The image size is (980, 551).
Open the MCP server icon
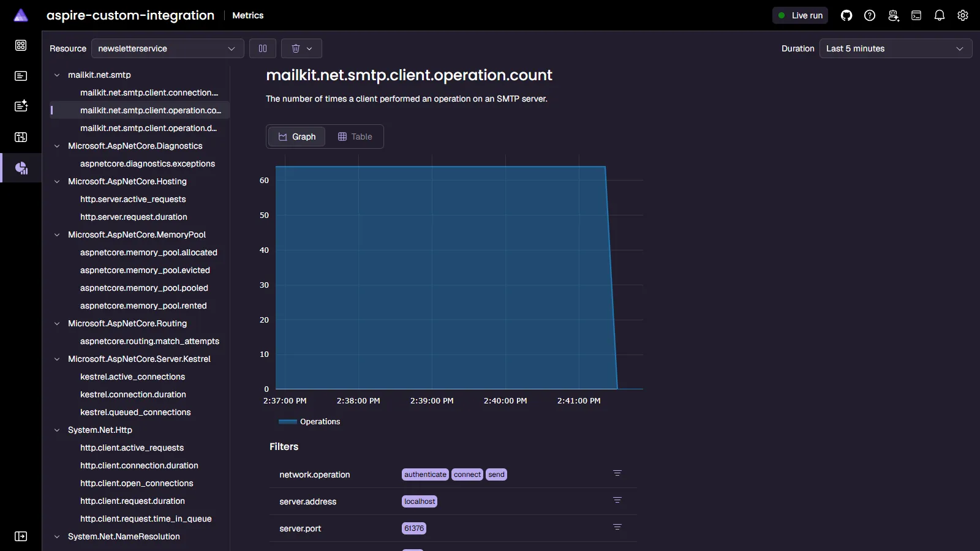click(893, 15)
